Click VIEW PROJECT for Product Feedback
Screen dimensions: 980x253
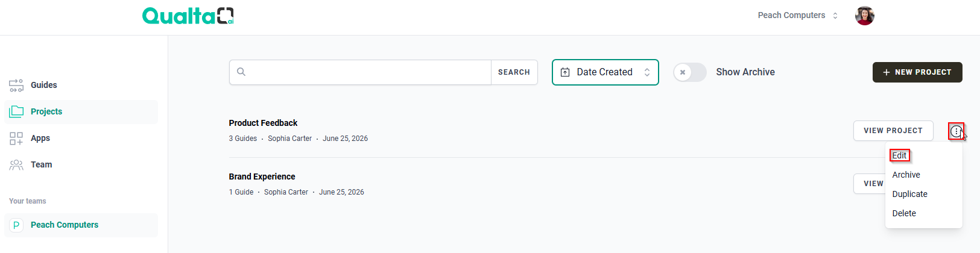click(x=893, y=131)
